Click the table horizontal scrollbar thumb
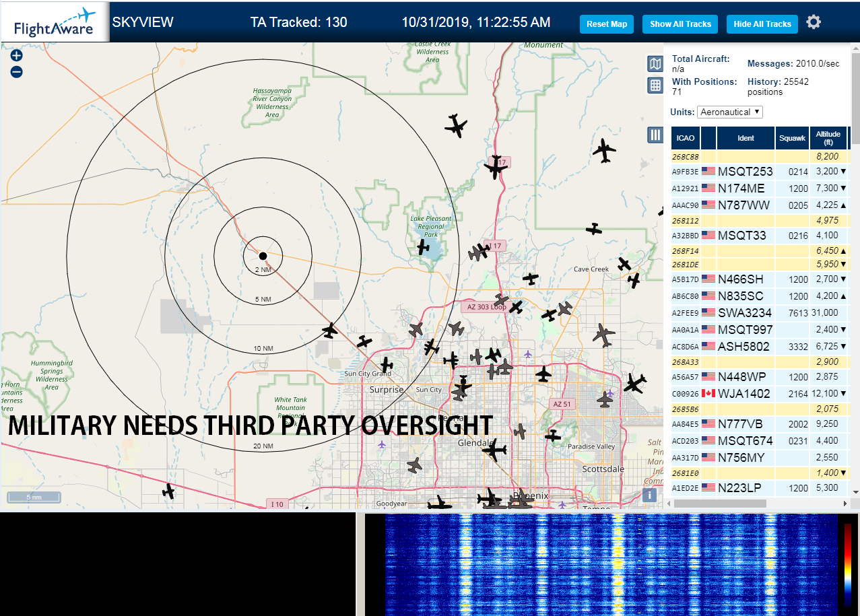 (x=721, y=503)
